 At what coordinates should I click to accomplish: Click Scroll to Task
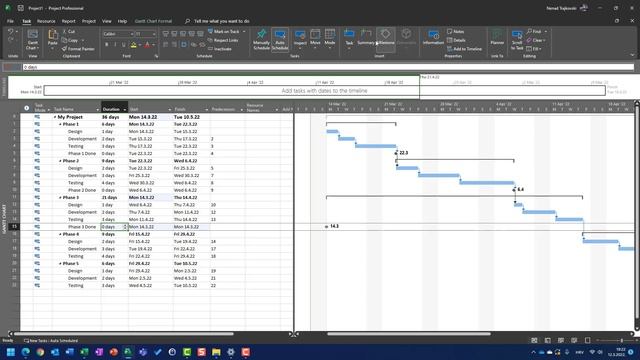tap(517, 40)
